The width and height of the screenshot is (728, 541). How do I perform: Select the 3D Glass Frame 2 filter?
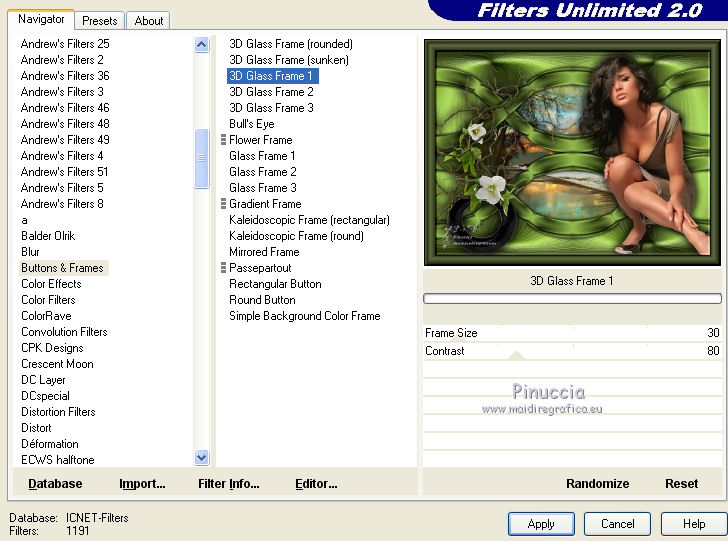point(271,92)
